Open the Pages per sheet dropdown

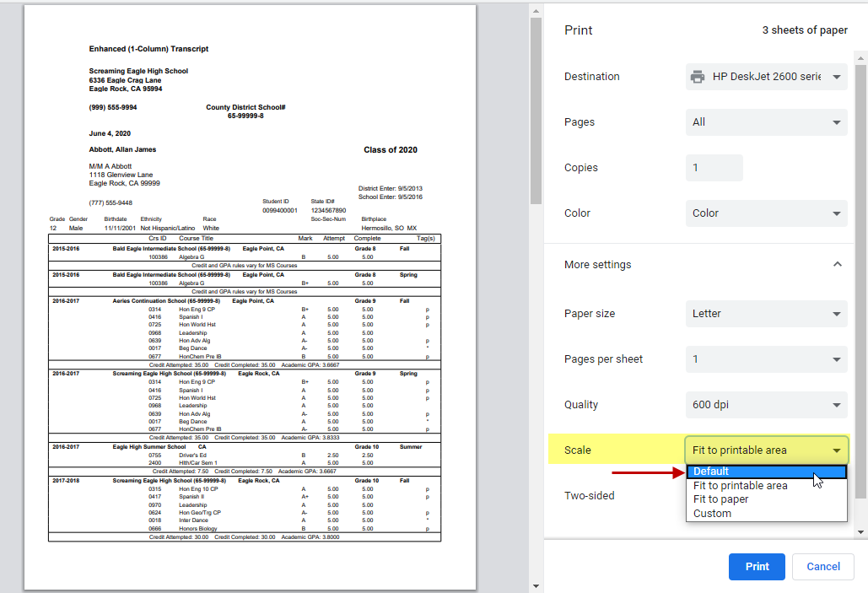(765, 358)
